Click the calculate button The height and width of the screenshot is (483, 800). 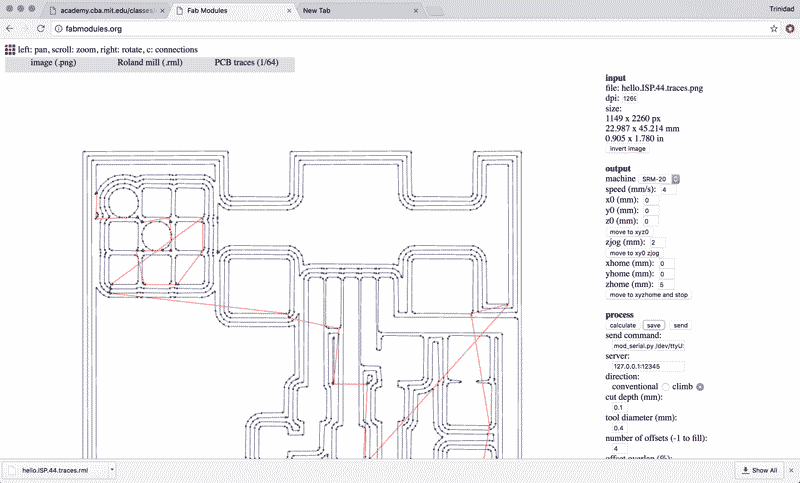pos(622,325)
